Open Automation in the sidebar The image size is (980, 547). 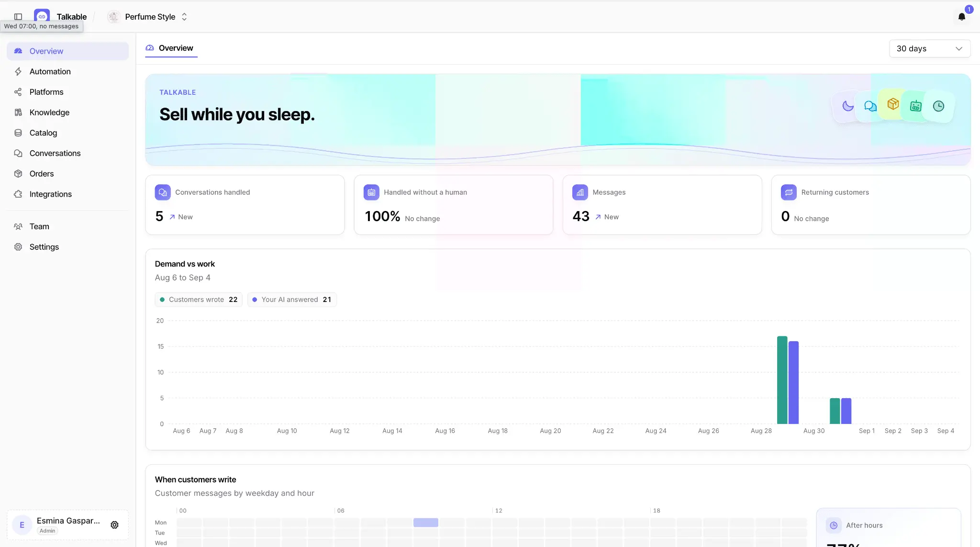pos(67,71)
